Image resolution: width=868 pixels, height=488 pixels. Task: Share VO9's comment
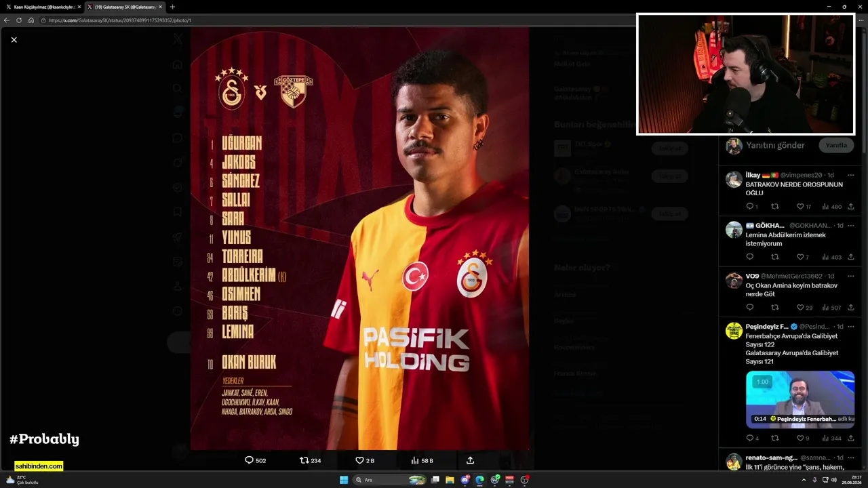pos(850,308)
